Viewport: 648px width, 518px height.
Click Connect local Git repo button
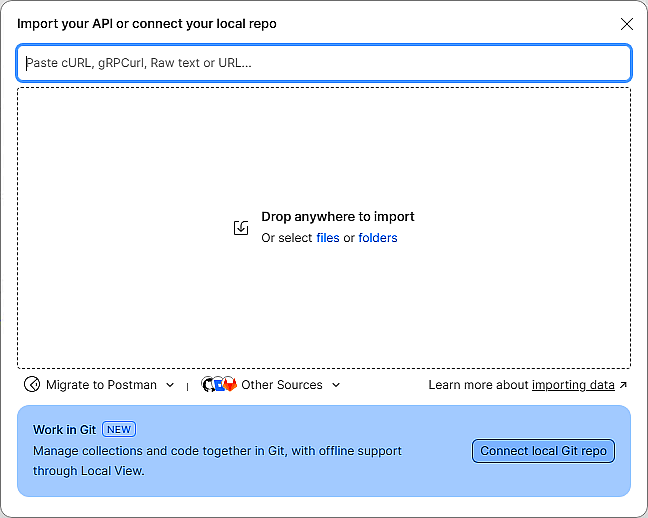(543, 451)
